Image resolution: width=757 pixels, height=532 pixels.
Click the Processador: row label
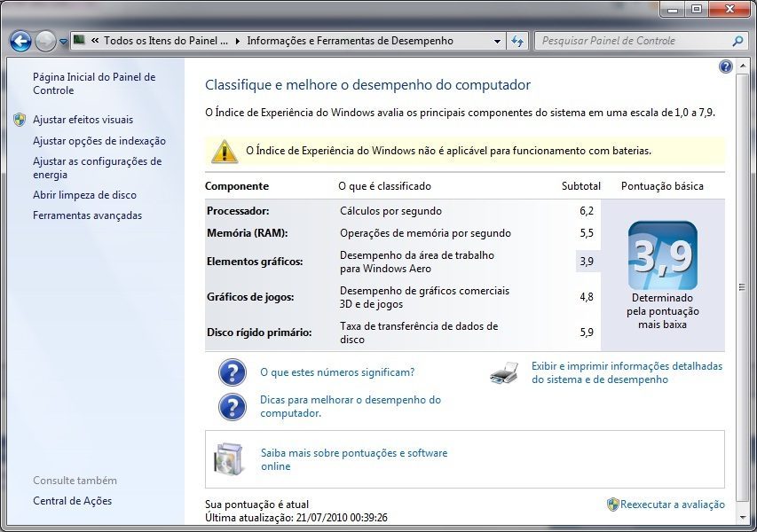[238, 211]
